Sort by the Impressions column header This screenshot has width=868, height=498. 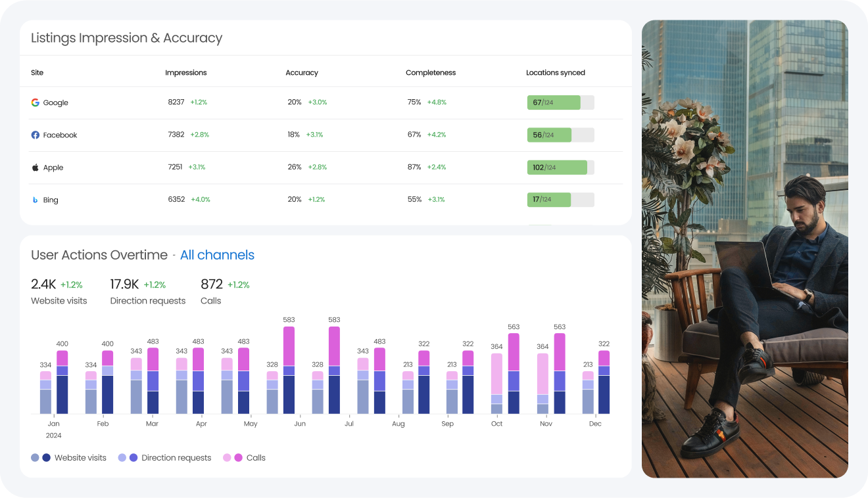pos(185,73)
